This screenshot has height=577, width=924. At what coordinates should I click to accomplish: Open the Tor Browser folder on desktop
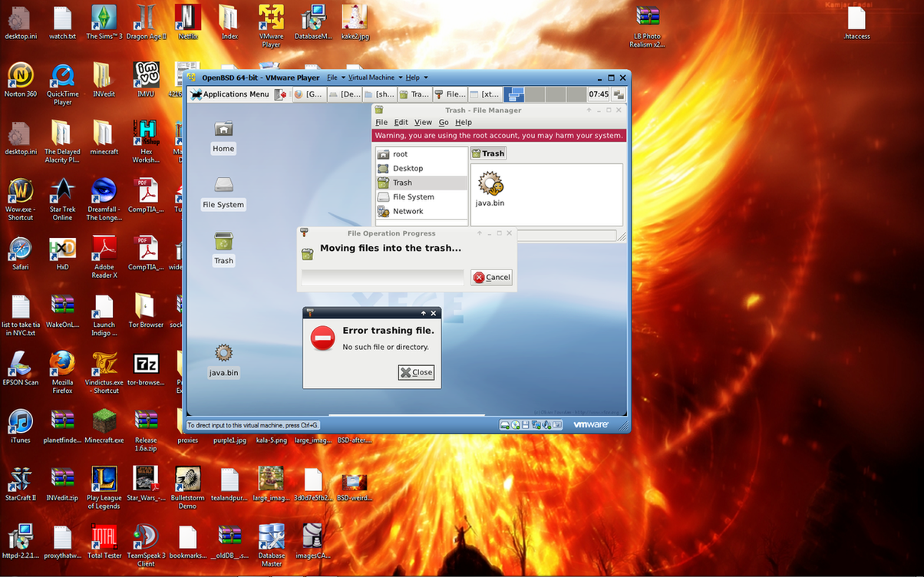coord(146,312)
